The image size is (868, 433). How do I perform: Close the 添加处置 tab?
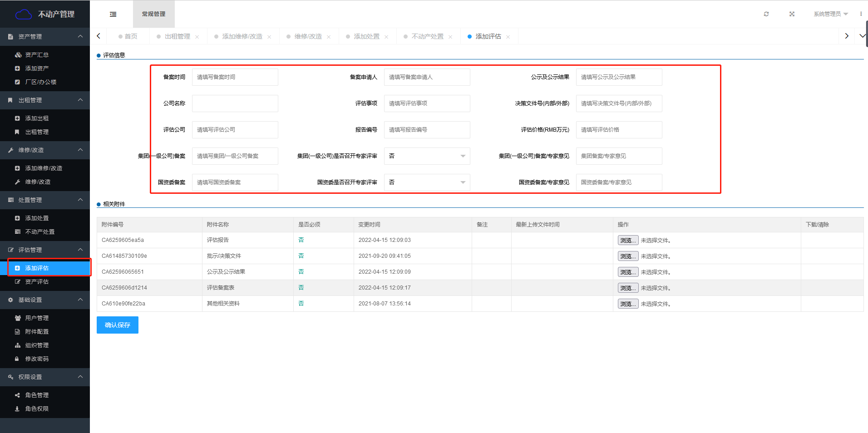pos(386,37)
